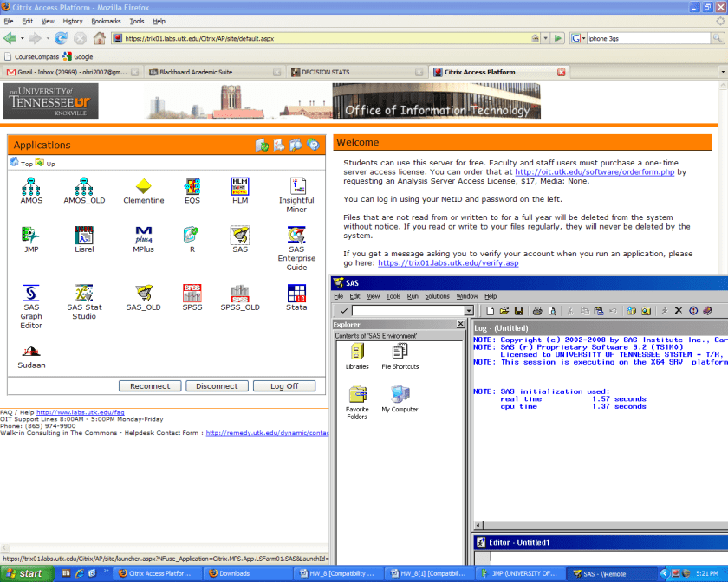Open the search engine selector dropdown

pos(577,38)
